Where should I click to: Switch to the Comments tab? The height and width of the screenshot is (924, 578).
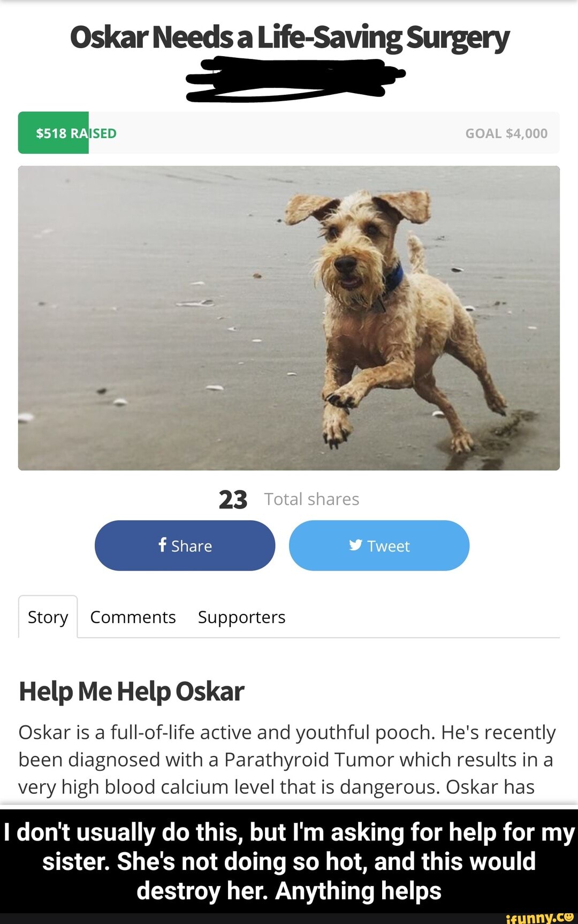click(133, 617)
